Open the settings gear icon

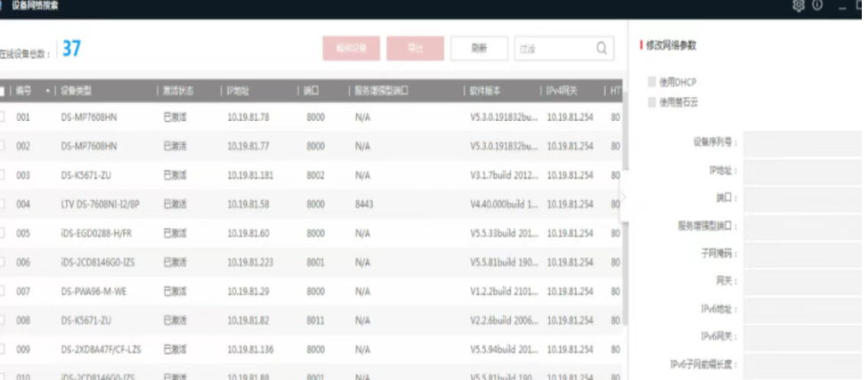pyautogui.click(x=798, y=5)
